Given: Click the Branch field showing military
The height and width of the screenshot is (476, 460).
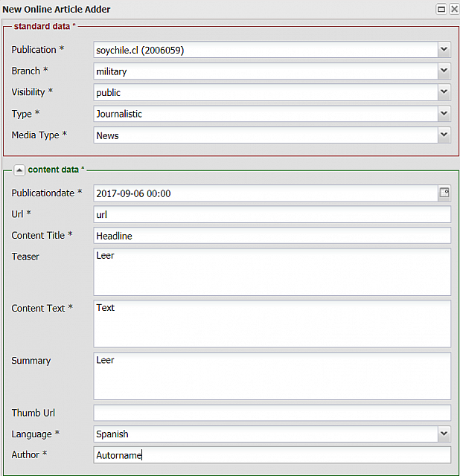Looking at the screenshot, I should (265, 71).
